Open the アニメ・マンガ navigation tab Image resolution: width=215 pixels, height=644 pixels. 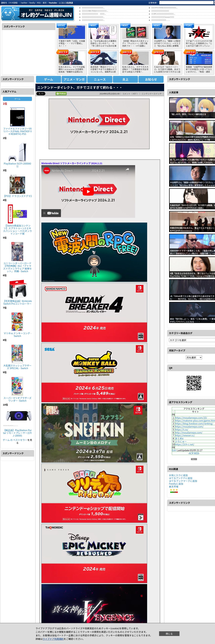(x=74, y=79)
